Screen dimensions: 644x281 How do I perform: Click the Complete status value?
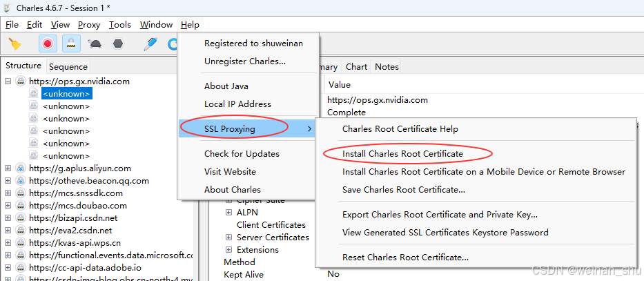347,112
